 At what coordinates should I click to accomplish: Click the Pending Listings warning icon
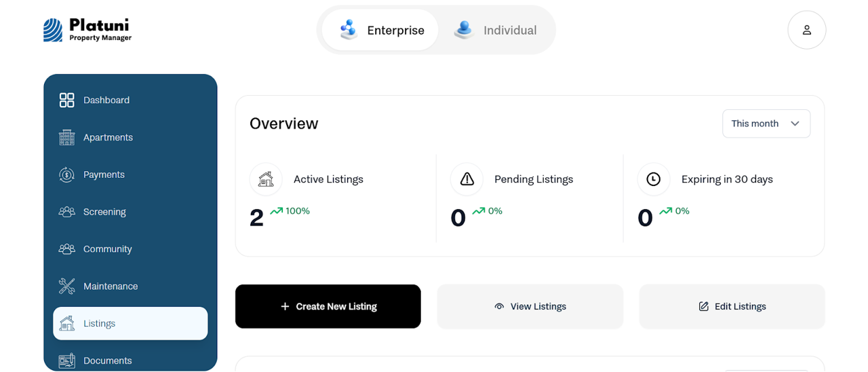(467, 179)
